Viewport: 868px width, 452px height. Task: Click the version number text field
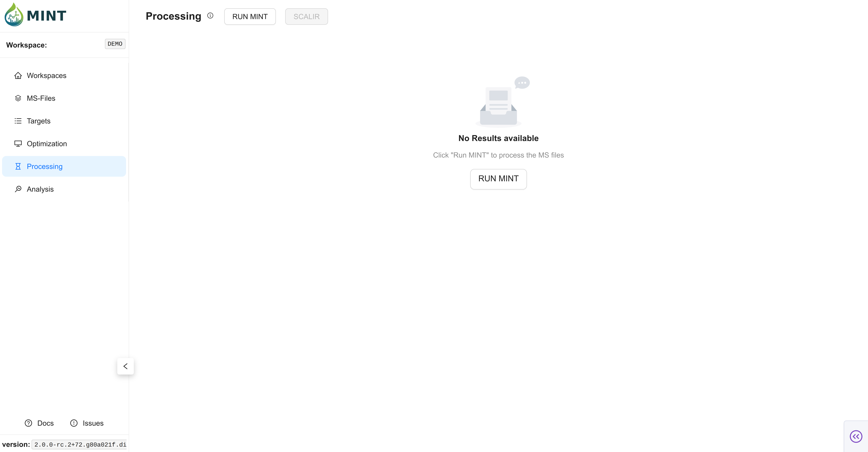(80, 445)
